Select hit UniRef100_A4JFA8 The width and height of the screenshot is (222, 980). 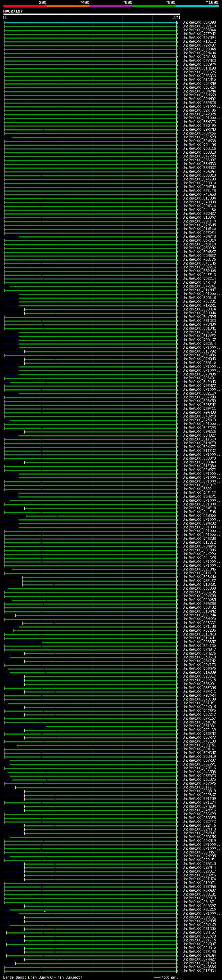pyautogui.click(x=199, y=512)
